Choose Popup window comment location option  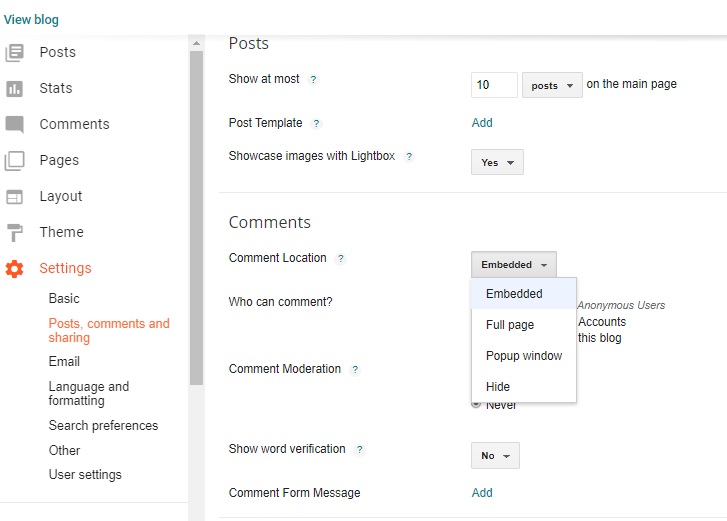coord(524,356)
